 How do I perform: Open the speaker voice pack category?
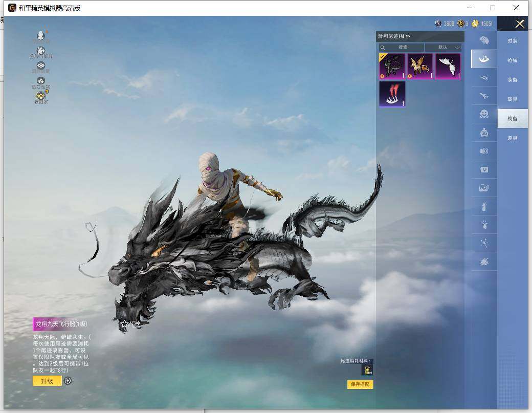(x=484, y=151)
